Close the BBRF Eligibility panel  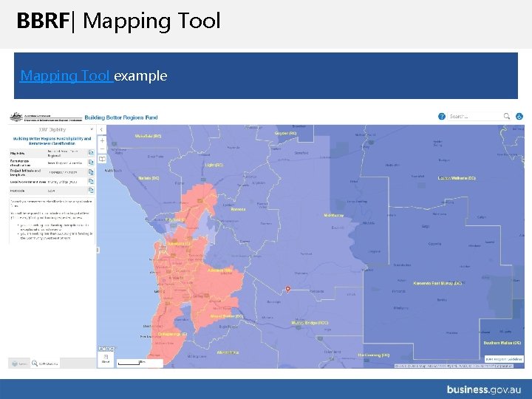(92, 129)
